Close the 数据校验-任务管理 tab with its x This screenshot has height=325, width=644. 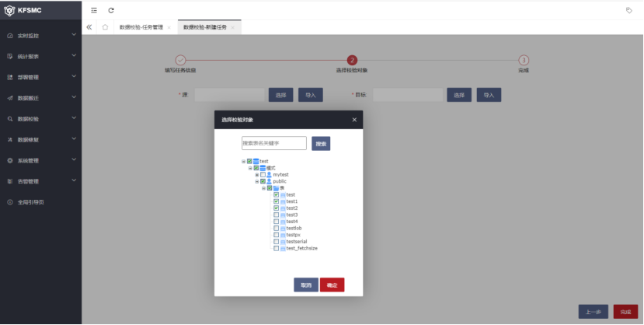[169, 27]
